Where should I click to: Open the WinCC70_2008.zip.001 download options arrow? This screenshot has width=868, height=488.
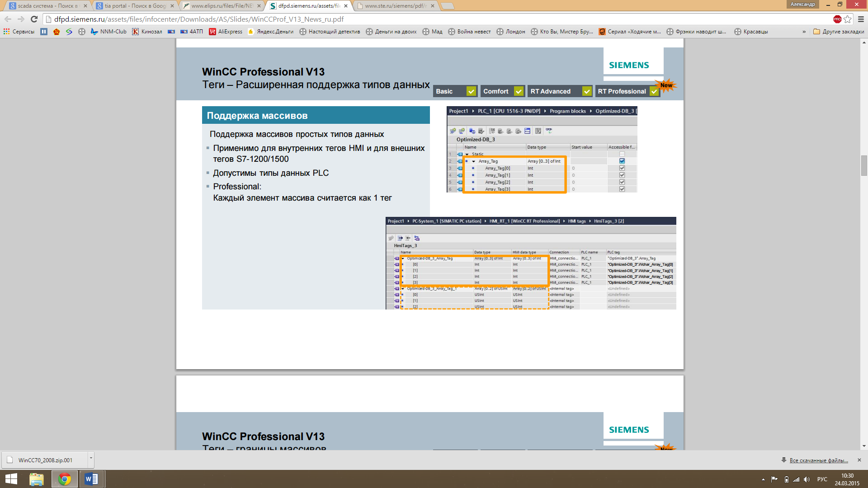coord(91,458)
